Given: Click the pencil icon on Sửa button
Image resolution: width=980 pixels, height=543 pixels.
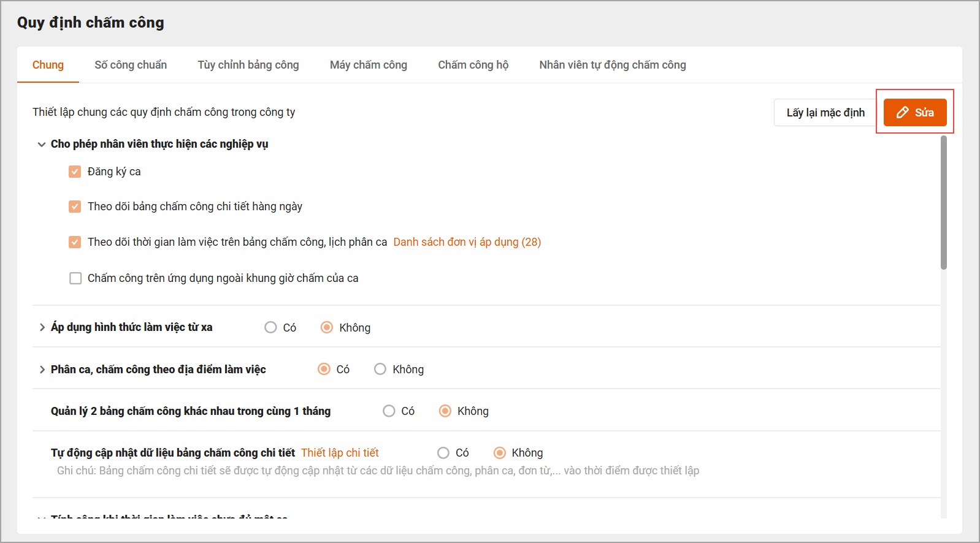Looking at the screenshot, I should click(902, 113).
